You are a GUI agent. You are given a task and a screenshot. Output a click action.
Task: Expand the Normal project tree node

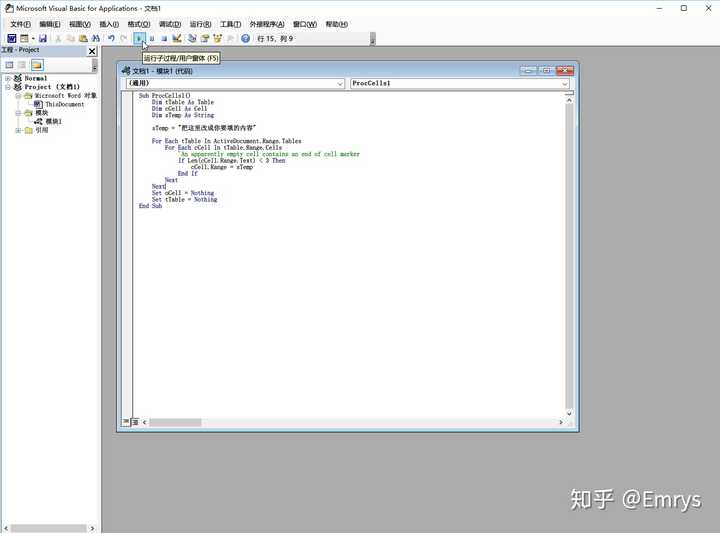tap(8, 79)
